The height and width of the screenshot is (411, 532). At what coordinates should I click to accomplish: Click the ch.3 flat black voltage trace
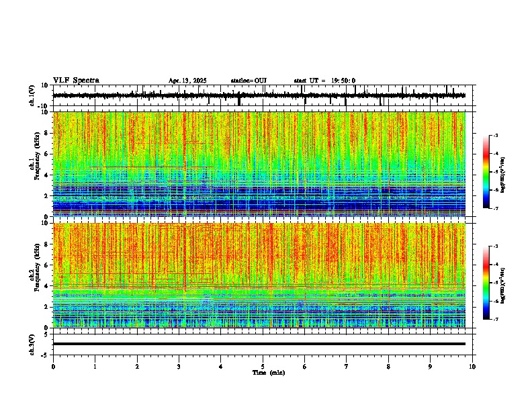coord(259,344)
